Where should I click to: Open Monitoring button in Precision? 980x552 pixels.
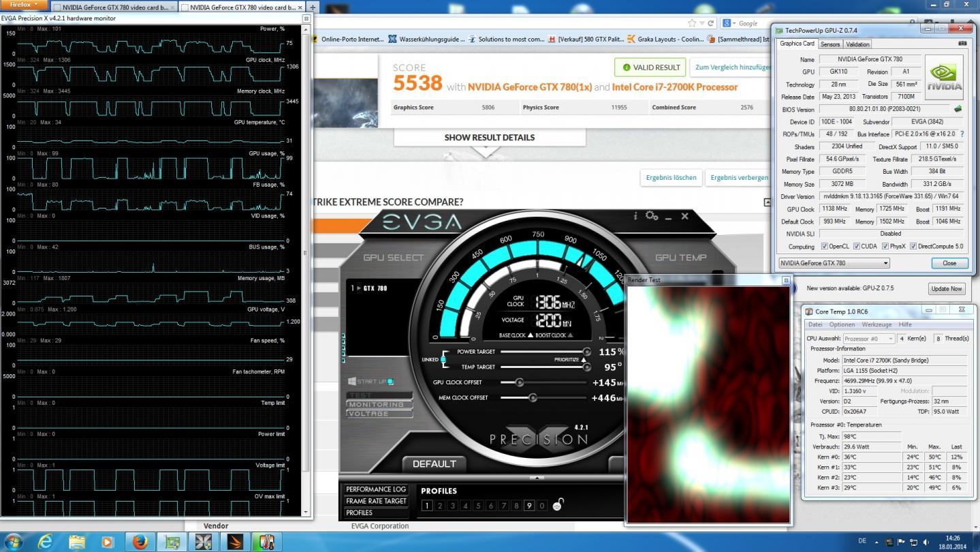(x=379, y=404)
